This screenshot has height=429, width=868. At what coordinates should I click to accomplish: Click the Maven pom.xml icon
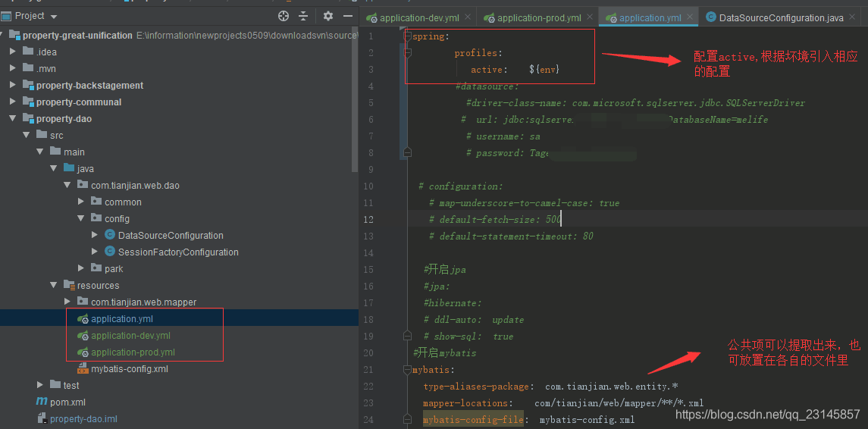click(x=42, y=401)
